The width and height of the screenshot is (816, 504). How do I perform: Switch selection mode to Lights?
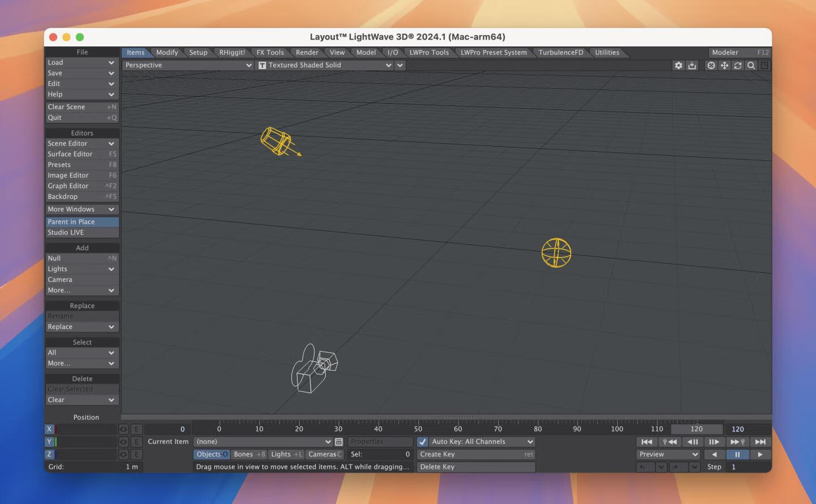(286, 454)
